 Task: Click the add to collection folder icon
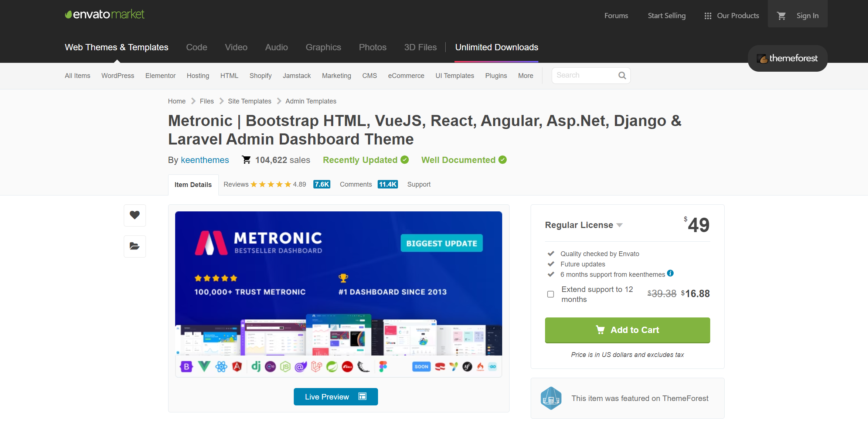[x=135, y=246]
